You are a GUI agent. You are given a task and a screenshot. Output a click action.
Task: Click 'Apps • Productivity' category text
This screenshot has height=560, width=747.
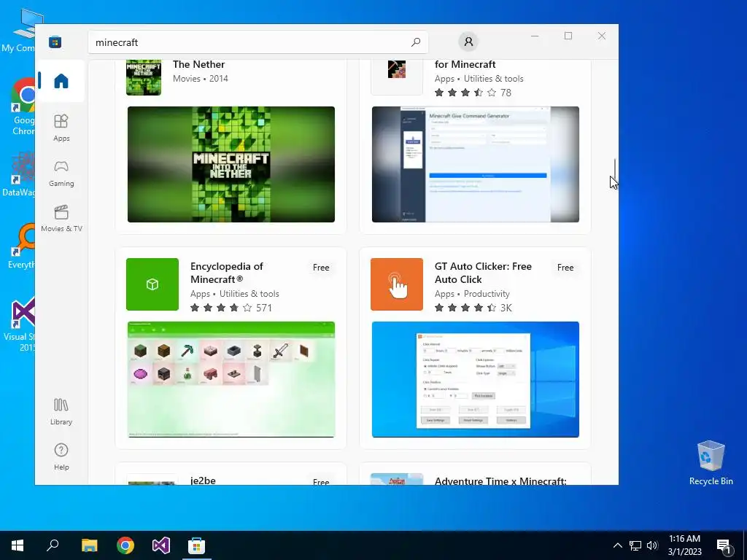click(472, 294)
